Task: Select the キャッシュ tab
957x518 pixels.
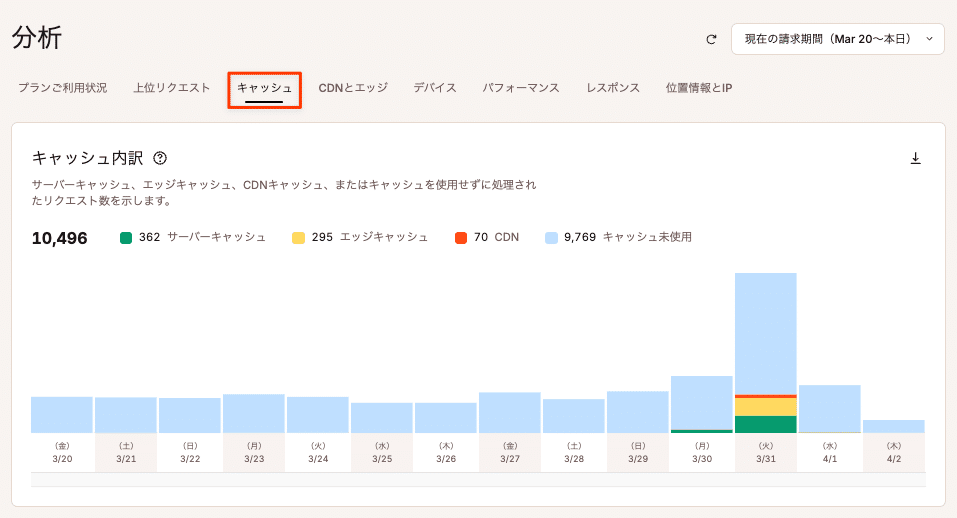Action: 264,89
